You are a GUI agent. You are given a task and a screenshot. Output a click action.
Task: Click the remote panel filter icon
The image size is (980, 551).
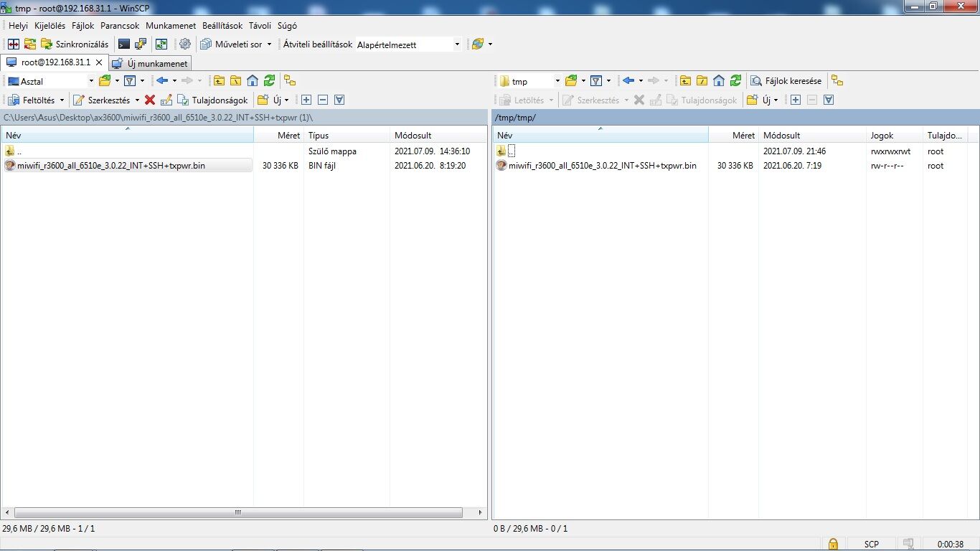point(596,81)
